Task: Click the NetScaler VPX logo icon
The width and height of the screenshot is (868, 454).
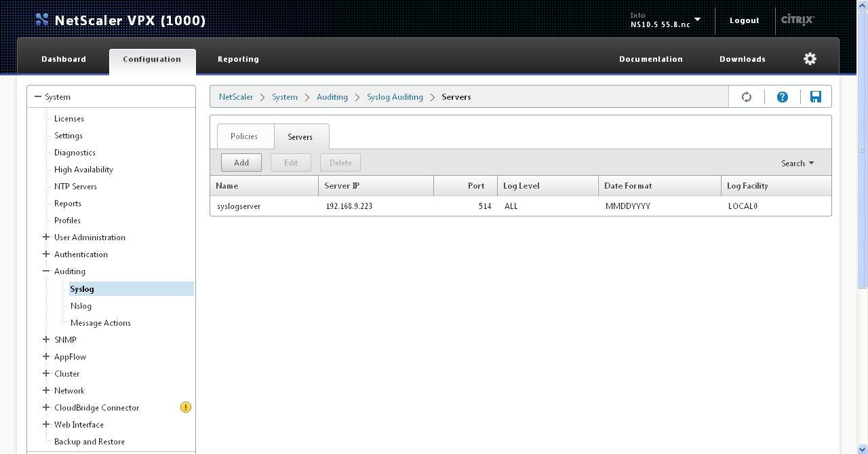Action: [42, 20]
